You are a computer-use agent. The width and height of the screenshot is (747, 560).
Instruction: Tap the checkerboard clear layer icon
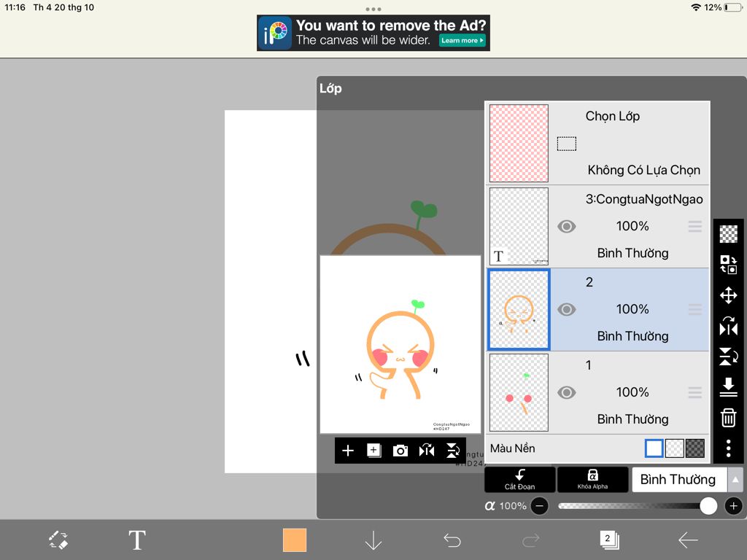tap(729, 234)
